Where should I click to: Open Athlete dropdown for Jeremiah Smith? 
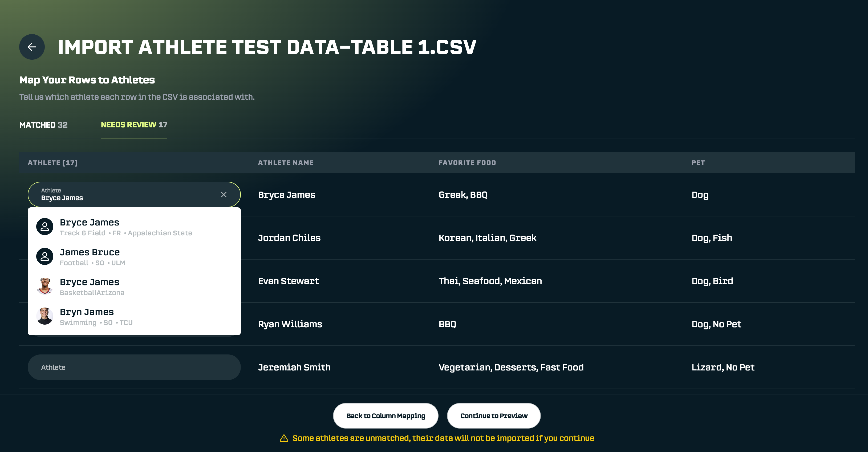[x=134, y=367]
